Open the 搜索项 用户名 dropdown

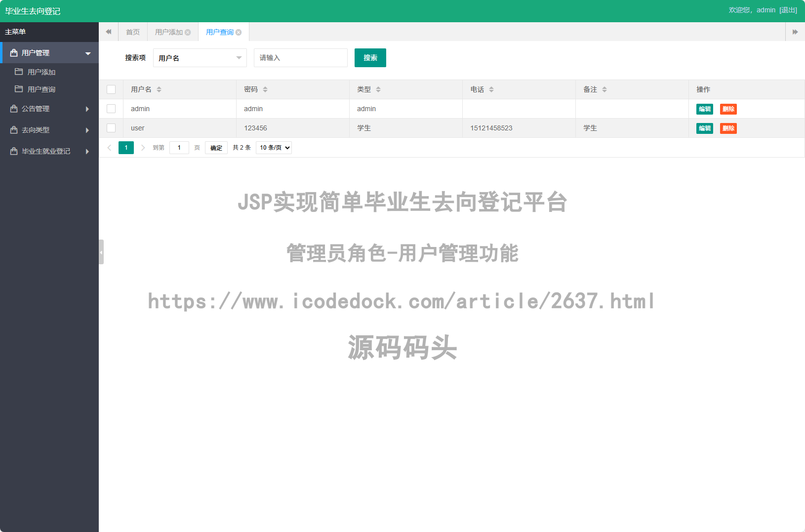coord(200,58)
